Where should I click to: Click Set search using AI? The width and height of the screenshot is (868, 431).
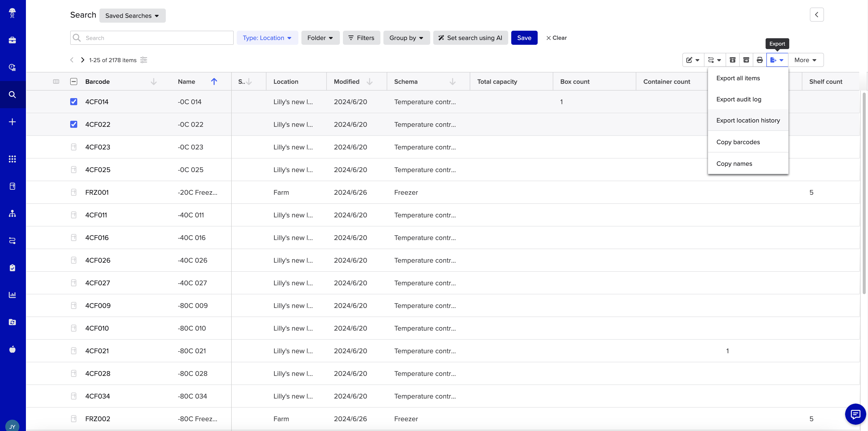(470, 38)
